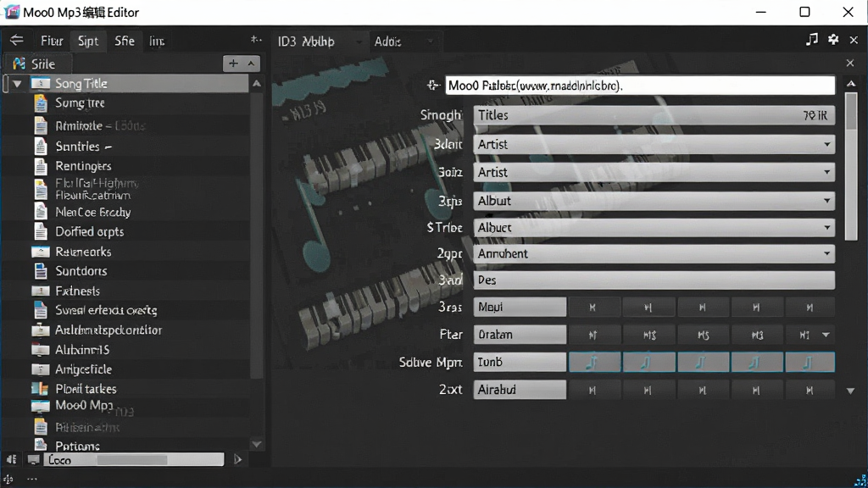Expand dropdown arrow at end of Pter row
Viewport: 868px width, 488px height.
click(x=826, y=335)
